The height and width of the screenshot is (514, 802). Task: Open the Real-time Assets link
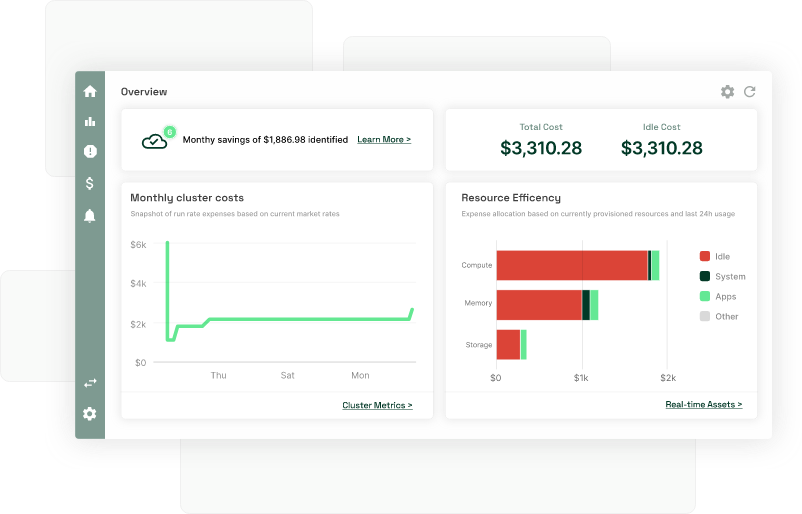click(703, 404)
